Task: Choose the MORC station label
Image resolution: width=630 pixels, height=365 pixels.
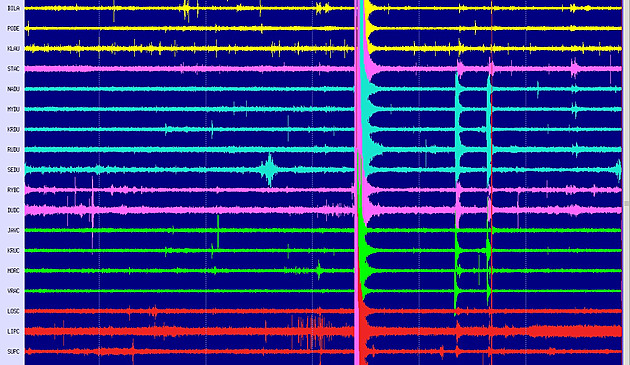Action: (13, 271)
